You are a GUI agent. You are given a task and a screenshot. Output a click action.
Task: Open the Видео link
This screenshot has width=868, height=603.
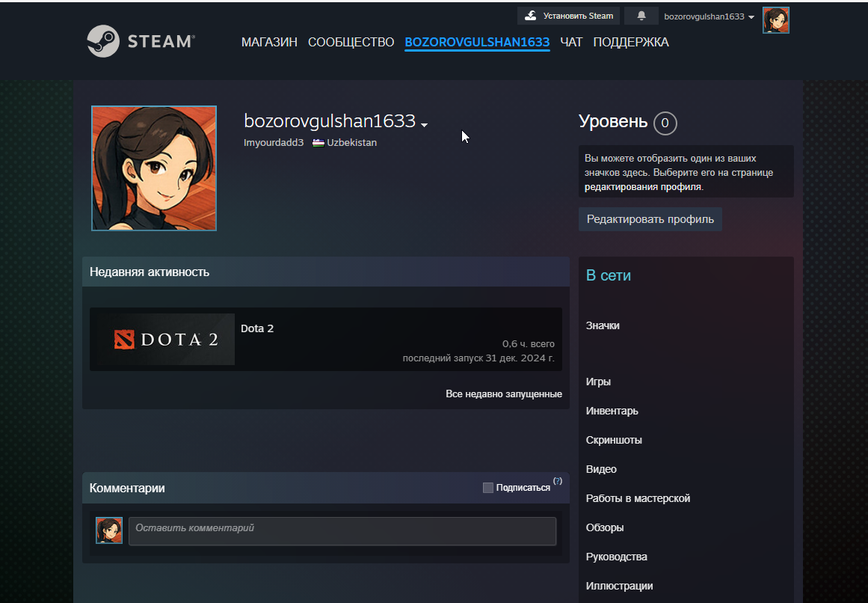(601, 469)
